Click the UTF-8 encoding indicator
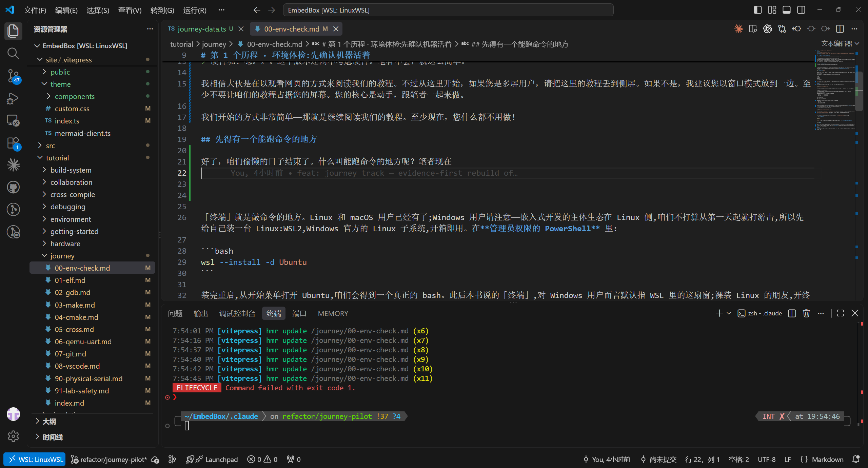Viewport: 868px width, 468px height. click(767, 459)
